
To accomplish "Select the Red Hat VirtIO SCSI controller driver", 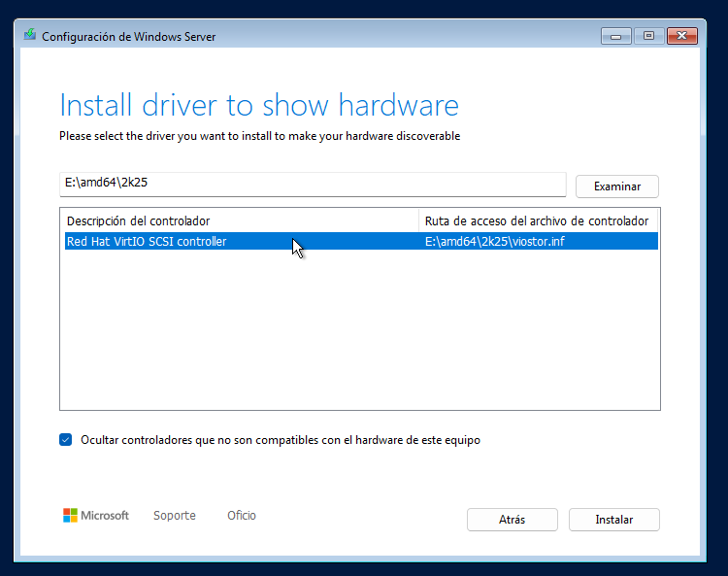I will tap(147, 242).
